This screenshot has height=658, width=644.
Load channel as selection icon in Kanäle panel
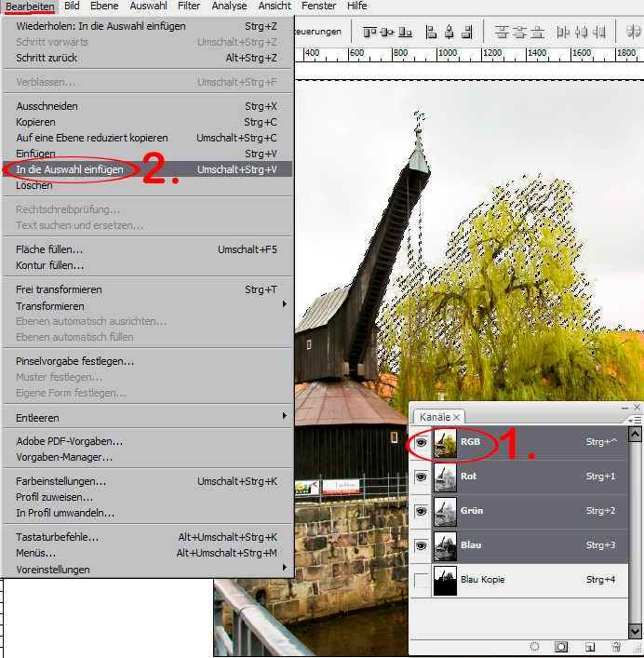click(x=535, y=646)
